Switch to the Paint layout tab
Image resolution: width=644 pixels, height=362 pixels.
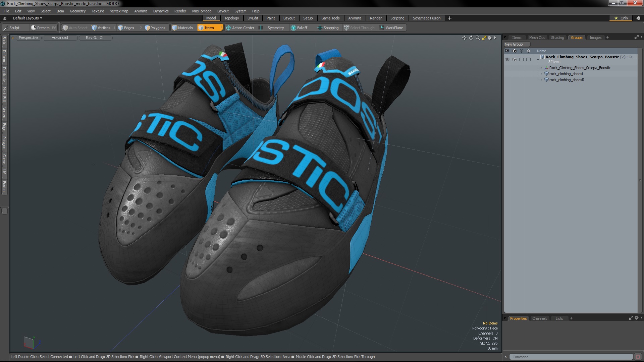point(271,18)
